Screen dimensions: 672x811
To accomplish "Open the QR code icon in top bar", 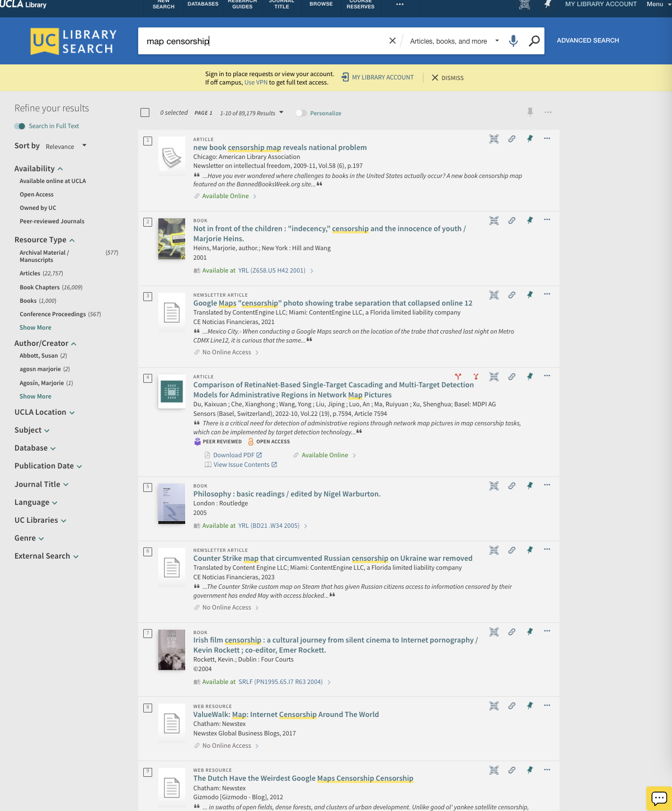I will tap(524, 4).
